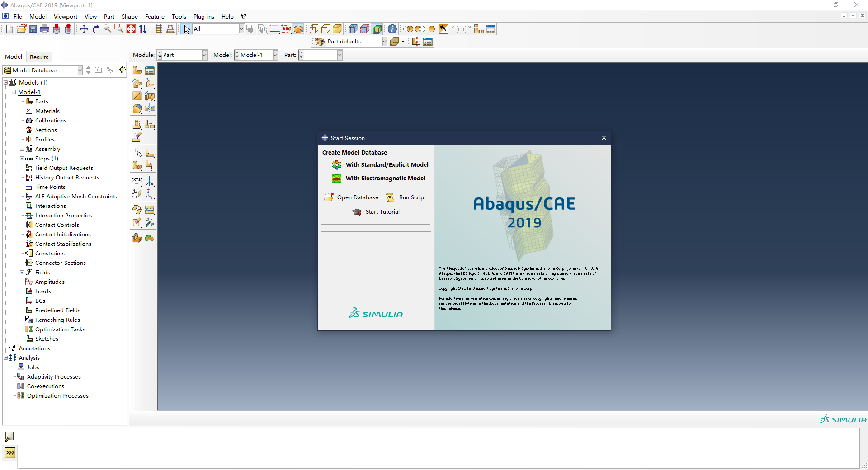Open the Plug-ins menu
Screen dimensions: 868x470
click(203, 17)
